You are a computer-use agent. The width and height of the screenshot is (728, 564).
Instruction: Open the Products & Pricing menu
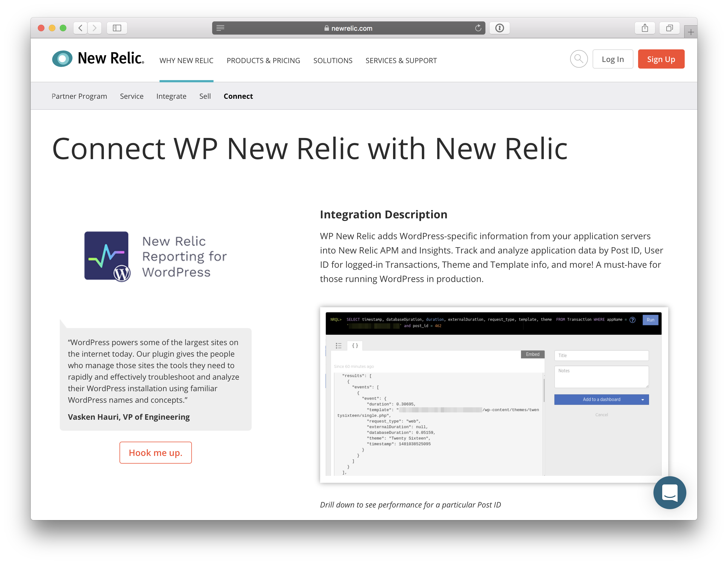263,60
